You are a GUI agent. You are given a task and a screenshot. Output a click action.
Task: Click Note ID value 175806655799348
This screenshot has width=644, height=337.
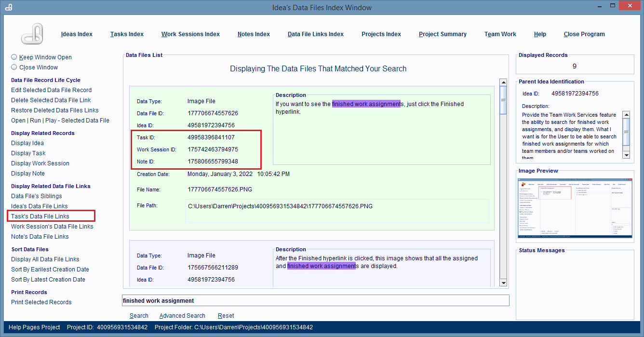tap(213, 162)
